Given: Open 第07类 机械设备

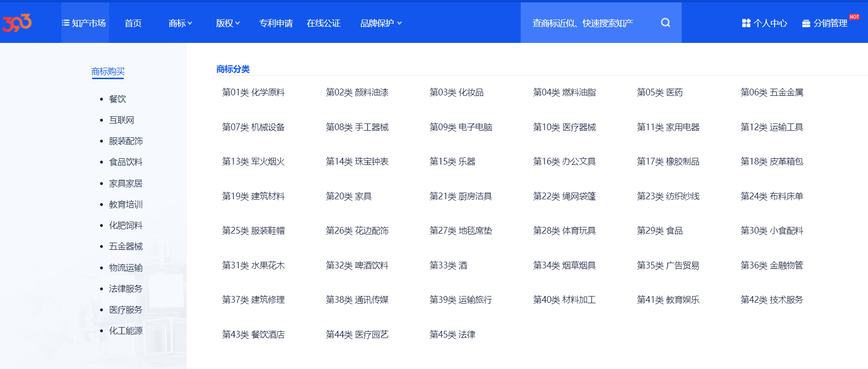Looking at the screenshot, I should coord(253,127).
